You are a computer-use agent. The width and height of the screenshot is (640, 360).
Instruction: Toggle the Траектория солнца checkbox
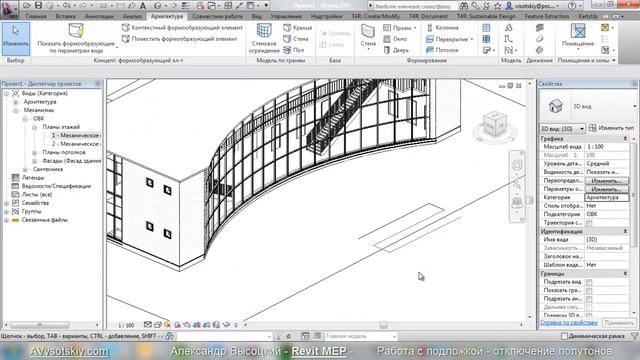click(x=589, y=223)
